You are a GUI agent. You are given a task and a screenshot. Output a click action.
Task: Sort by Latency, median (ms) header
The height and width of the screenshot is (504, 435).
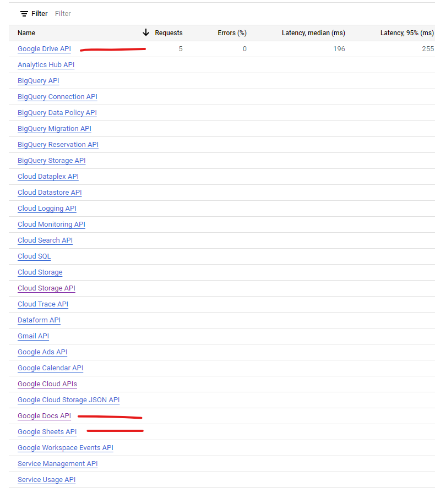[x=313, y=33]
